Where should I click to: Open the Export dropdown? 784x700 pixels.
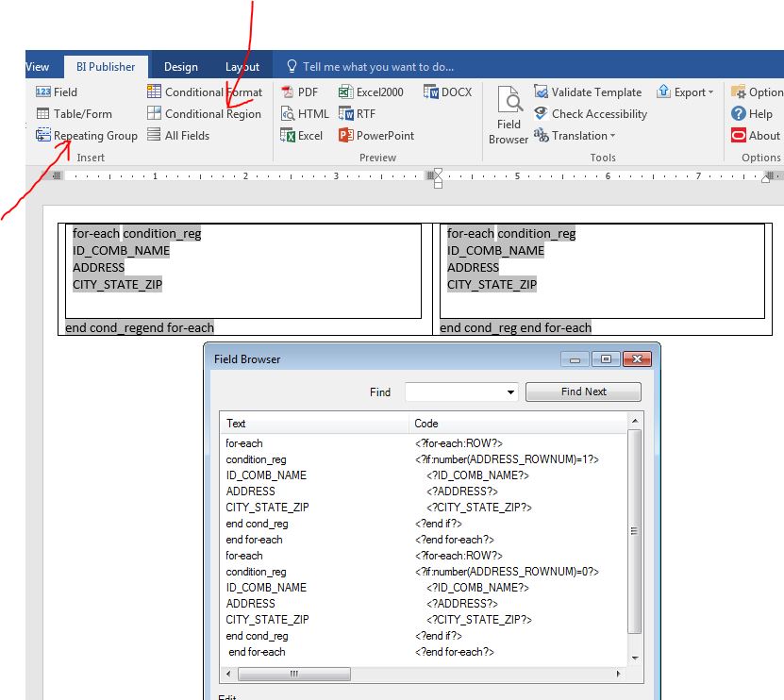pyautogui.click(x=685, y=92)
